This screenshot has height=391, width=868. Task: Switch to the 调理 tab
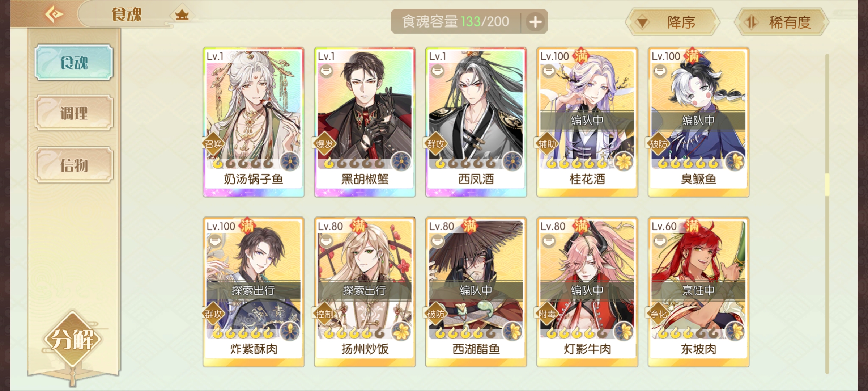click(74, 113)
